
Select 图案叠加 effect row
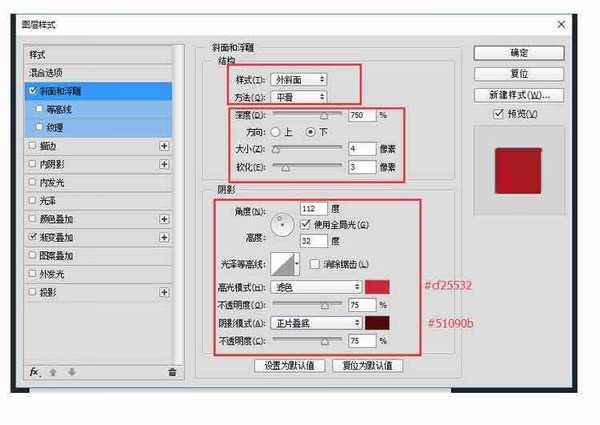(x=98, y=256)
